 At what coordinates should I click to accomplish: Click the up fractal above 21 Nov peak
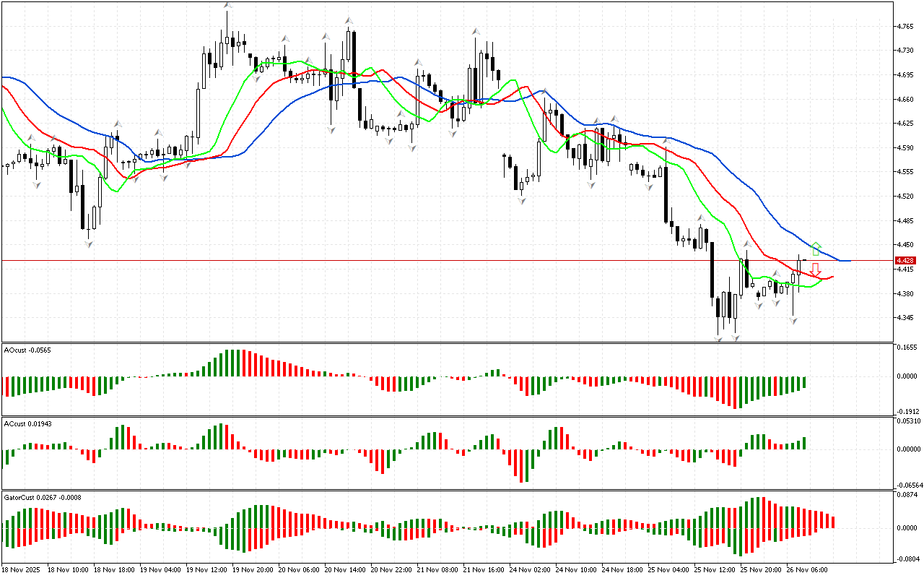coord(476,31)
